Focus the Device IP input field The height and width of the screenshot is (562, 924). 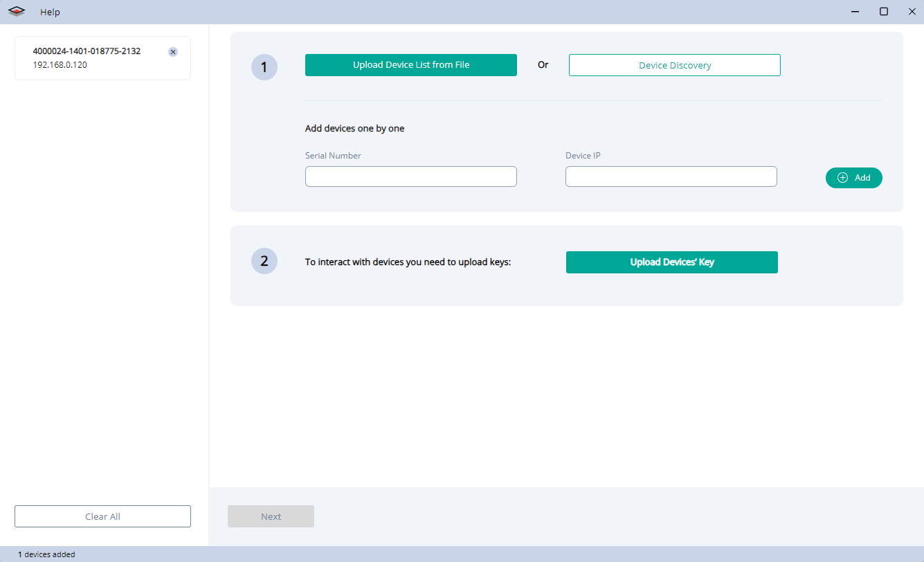pos(671,176)
